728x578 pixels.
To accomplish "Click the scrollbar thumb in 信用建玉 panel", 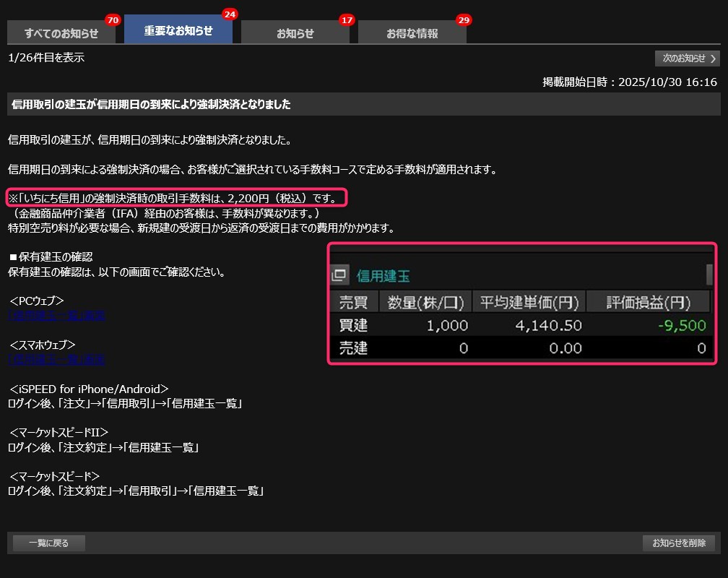I will [709, 275].
